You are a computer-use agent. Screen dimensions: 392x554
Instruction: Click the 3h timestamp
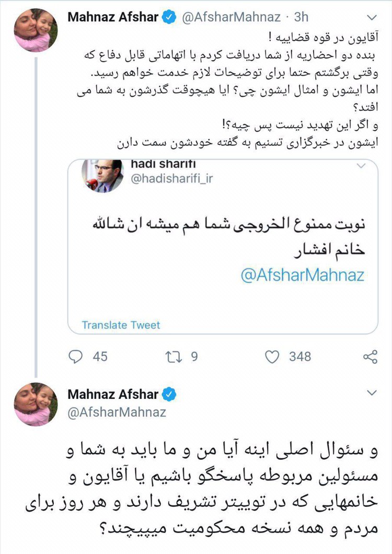point(301,17)
